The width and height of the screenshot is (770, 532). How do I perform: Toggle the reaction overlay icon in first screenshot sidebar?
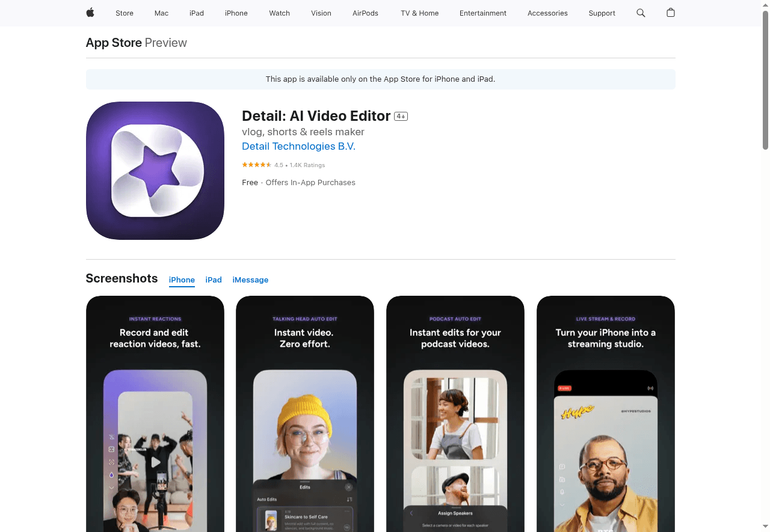pyautogui.click(x=111, y=449)
